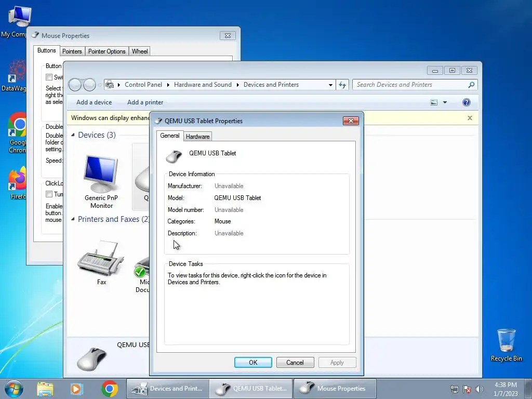Image resolution: width=532 pixels, height=399 pixels.
Task: Click the Show desktop button
Action: click(528, 389)
